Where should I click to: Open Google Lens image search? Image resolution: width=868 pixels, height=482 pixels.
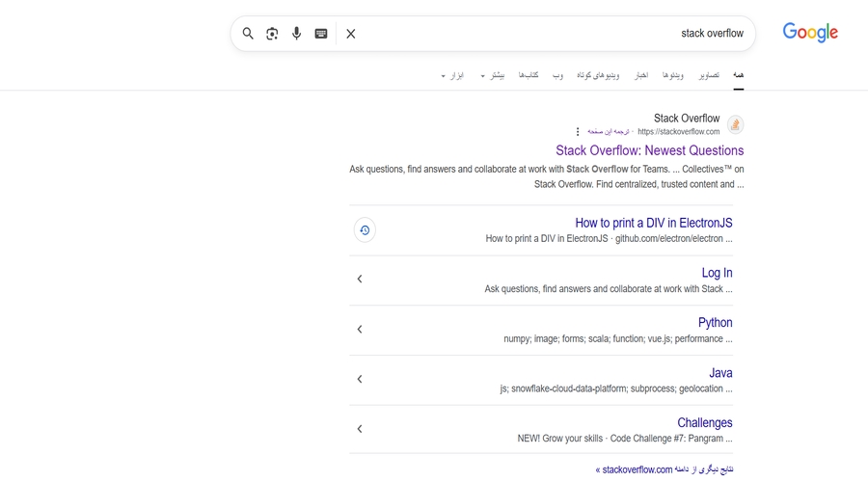tap(272, 34)
